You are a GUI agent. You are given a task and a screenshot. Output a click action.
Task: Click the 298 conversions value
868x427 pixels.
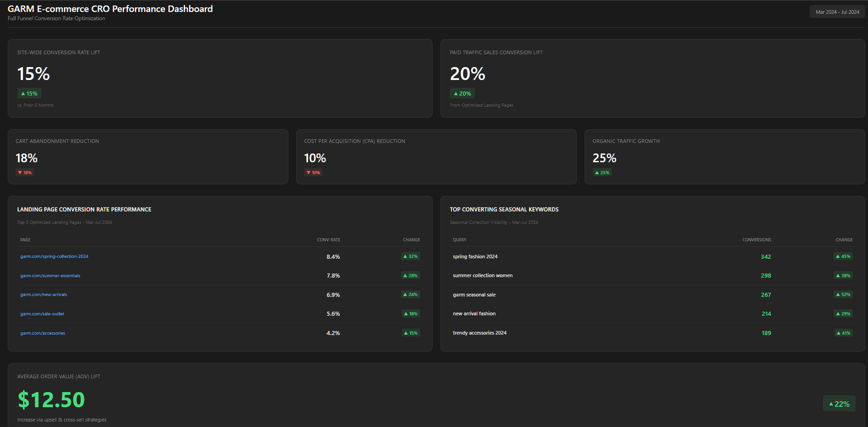766,276
